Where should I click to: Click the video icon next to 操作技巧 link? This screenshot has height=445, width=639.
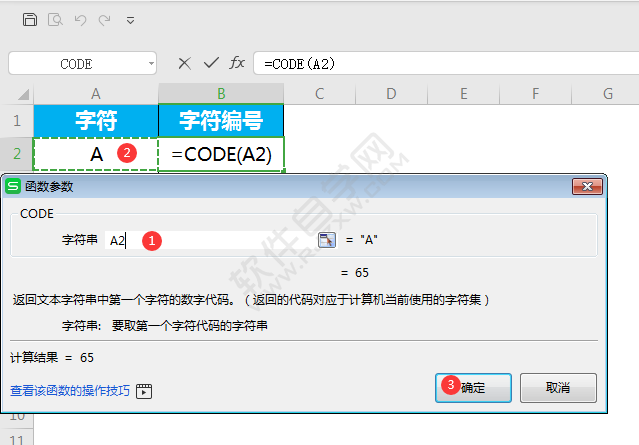click(144, 391)
